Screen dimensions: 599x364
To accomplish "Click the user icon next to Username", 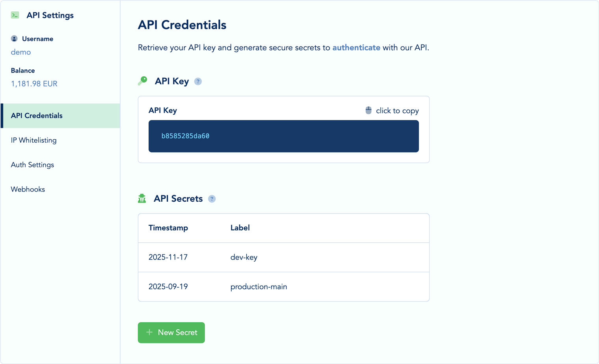I will point(14,38).
